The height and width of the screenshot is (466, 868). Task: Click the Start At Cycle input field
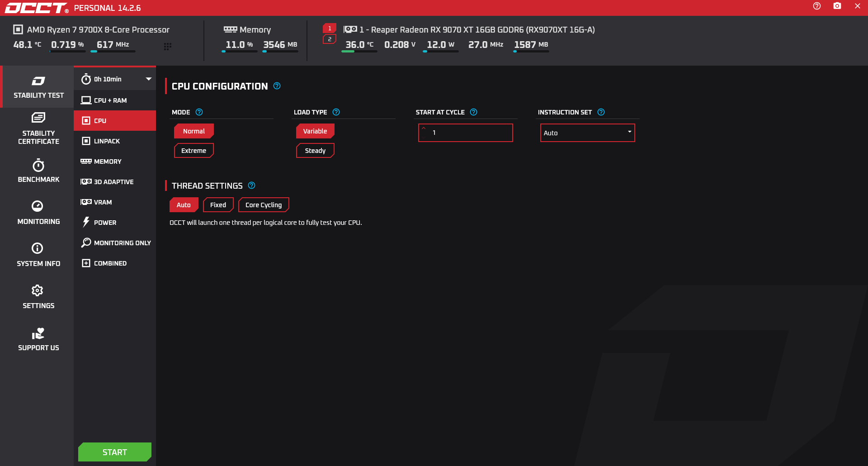click(466, 133)
